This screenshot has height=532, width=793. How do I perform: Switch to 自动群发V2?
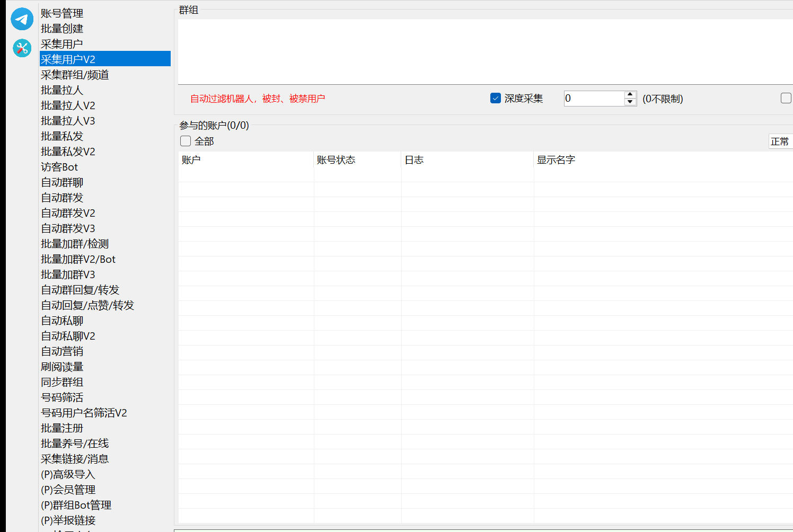[105, 213]
